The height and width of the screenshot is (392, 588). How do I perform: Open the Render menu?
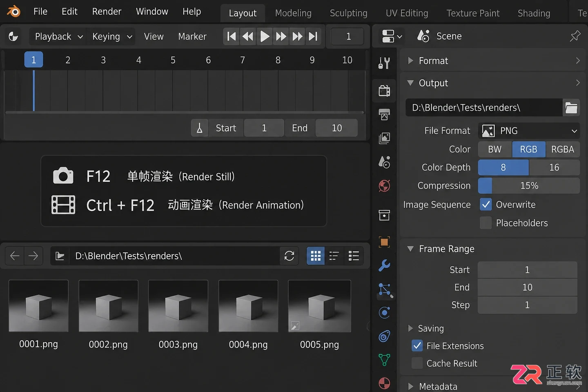tap(107, 11)
